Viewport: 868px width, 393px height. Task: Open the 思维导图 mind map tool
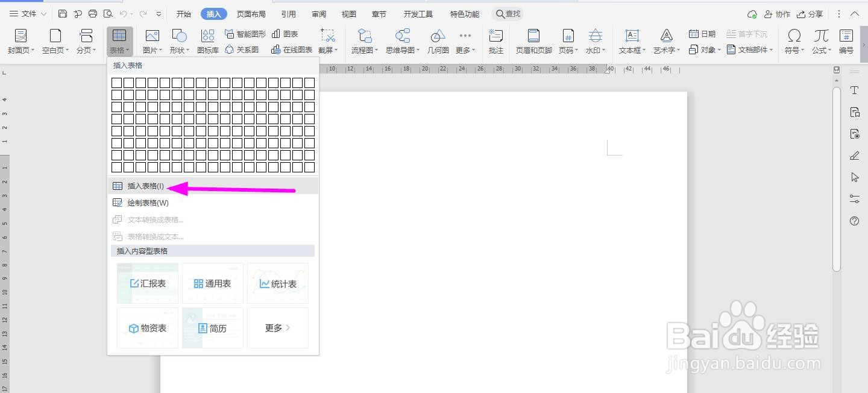point(400,41)
